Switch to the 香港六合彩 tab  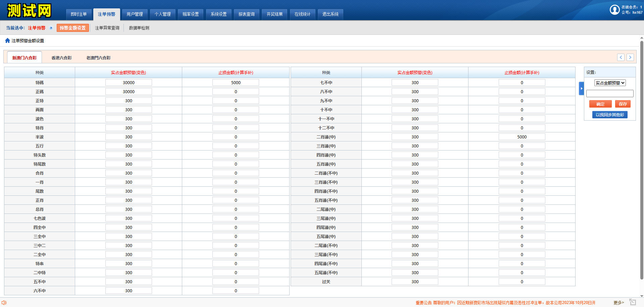click(x=61, y=58)
